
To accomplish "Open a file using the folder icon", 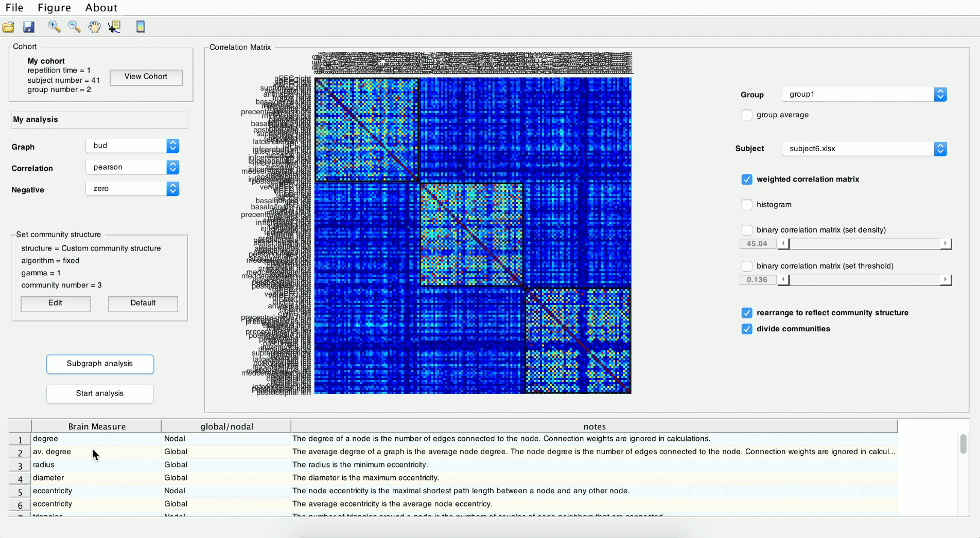I will (x=8, y=27).
